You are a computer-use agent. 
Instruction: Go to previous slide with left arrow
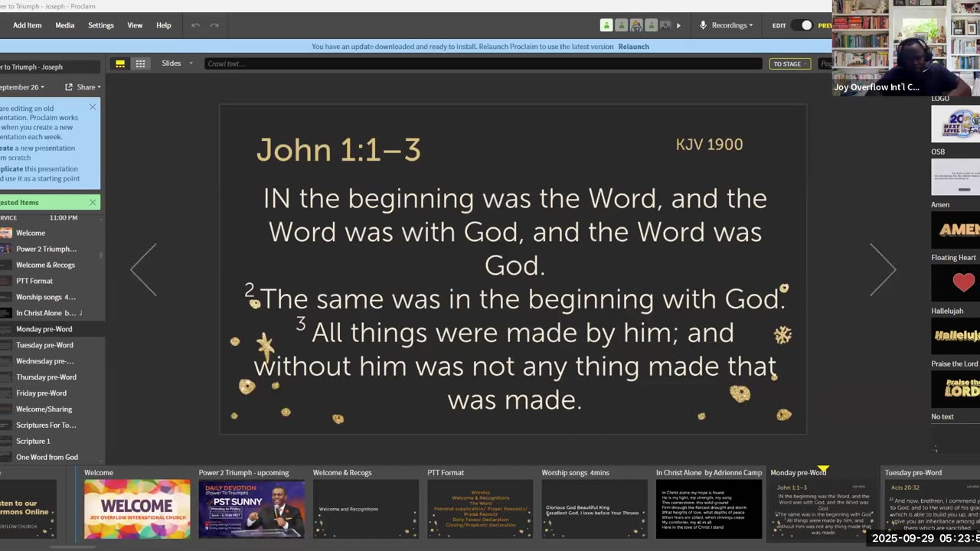(143, 269)
